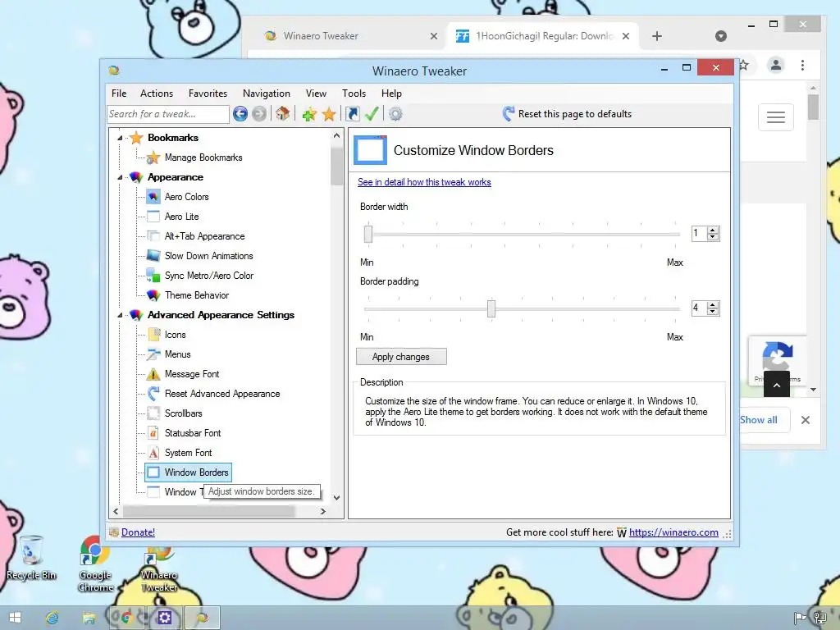Switch to 1HoonGichagil Regular Chrome tab
Screen dimensions: 840x630
click(543, 36)
